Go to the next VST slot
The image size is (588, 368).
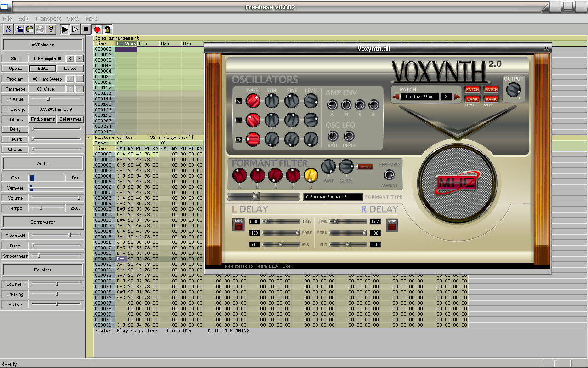pyautogui.click(x=79, y=59)
